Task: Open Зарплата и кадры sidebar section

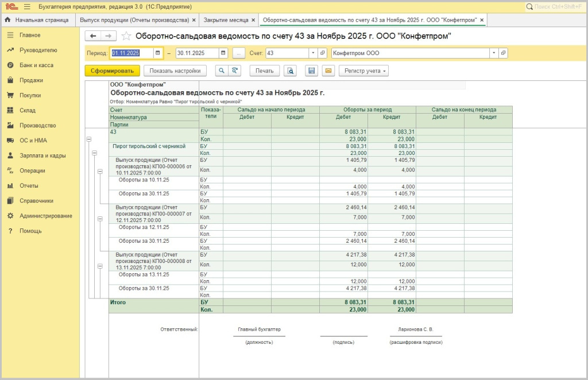Action: click(42, 156)
